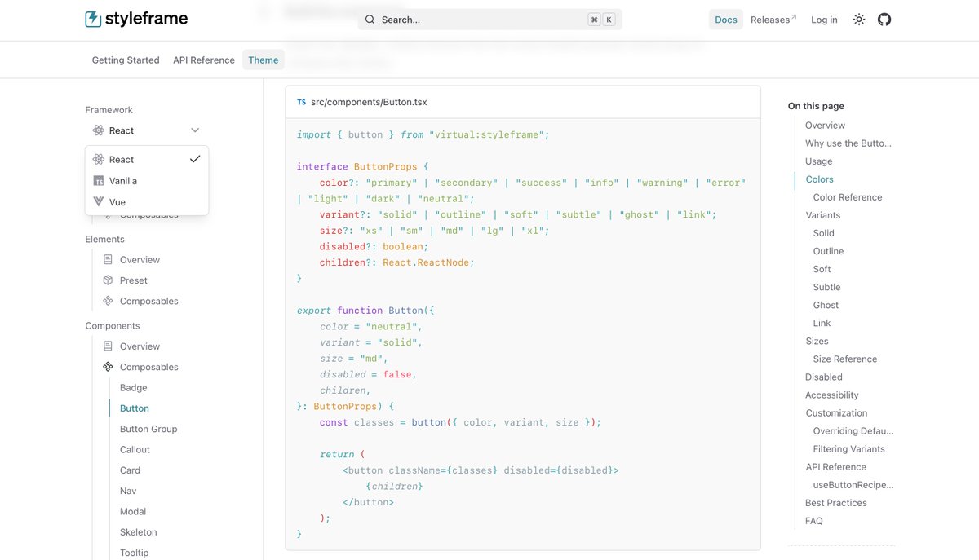Click the checkmark beside React option
The height and width of the screenshot is (560, 979).
[x=195, y=159]
